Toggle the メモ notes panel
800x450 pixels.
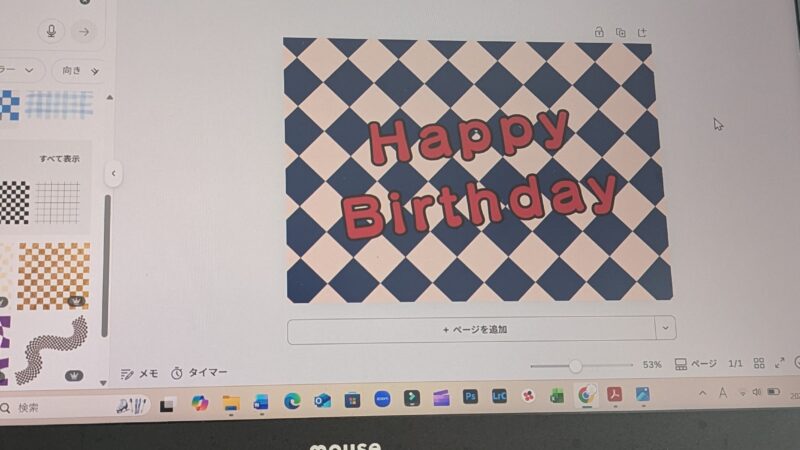[x=139, y=373]
